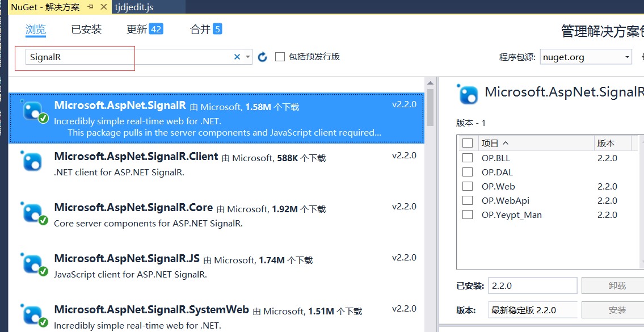
Task: Open the version selector showing 最新稳定版 2.2.0
Action: pos(533,310)
